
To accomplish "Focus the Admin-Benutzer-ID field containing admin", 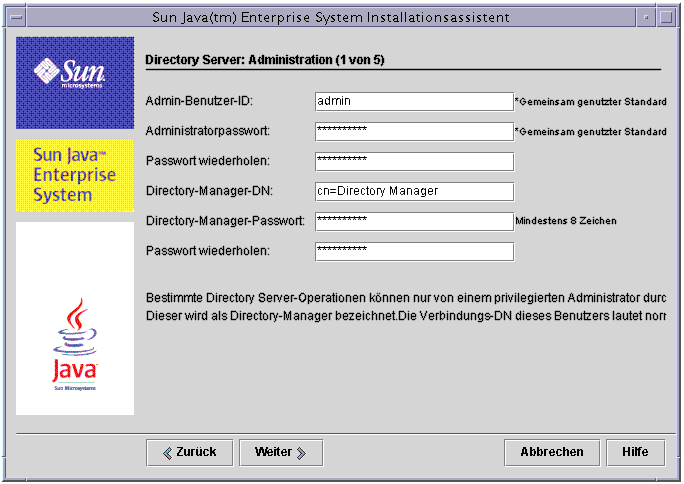I will (x=414, y=102).
